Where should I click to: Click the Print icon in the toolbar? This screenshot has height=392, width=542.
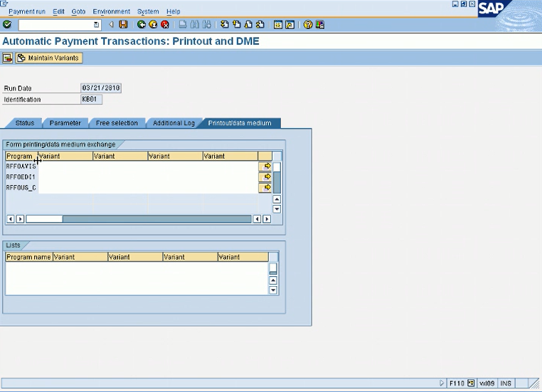click(183, 24)
